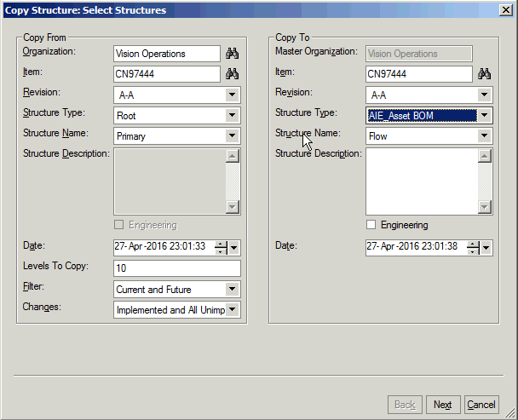518x420 pixels.
Task: Click the Next button
Action: 443,405
